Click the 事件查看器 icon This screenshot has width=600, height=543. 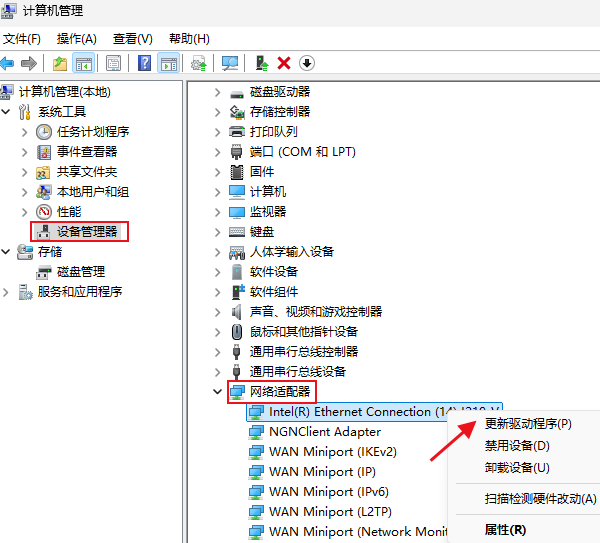pyautogui.click(x=44, y=152)
